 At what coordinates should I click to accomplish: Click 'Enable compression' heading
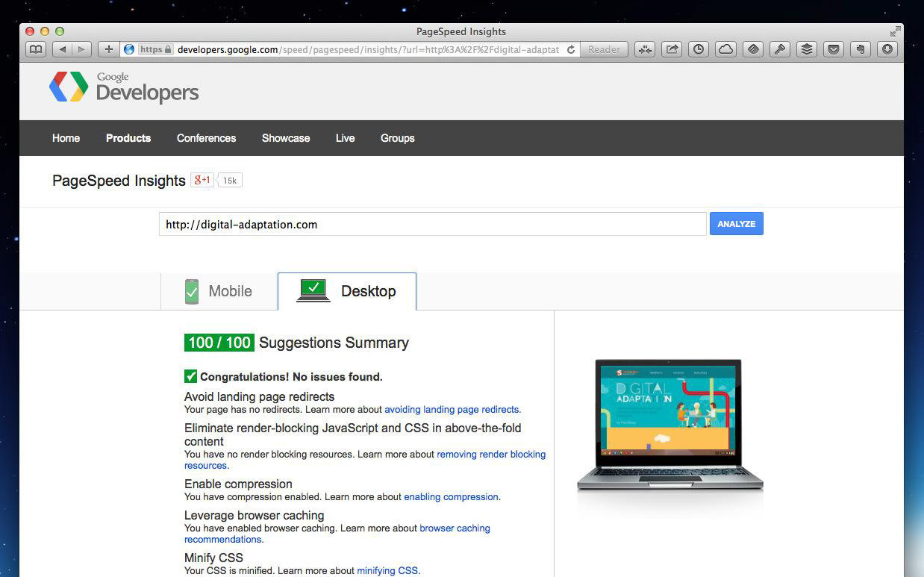[x=238, y=484]
